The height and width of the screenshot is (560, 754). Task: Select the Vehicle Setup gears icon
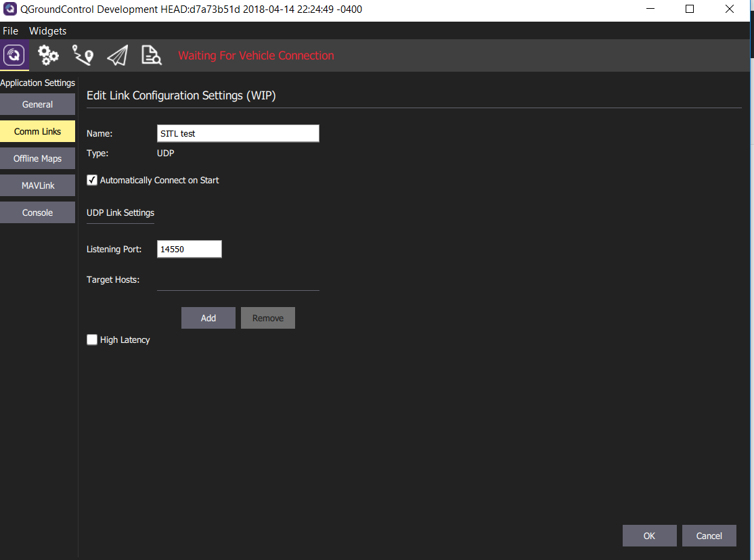tap(47, 55)
